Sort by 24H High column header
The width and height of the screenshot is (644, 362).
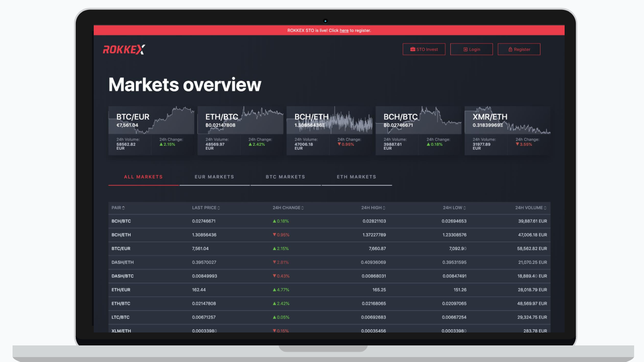pos(374,208)
